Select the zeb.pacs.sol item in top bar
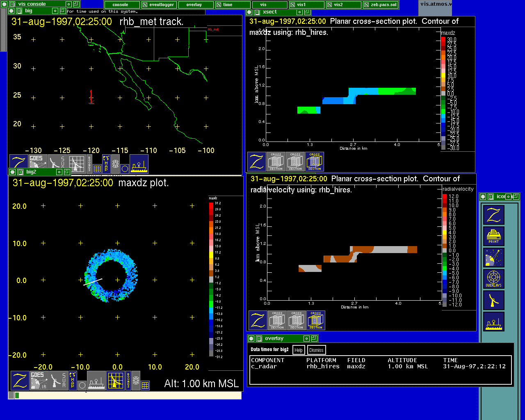This screenshot has width=525, height=420. [x=381, y=5]
